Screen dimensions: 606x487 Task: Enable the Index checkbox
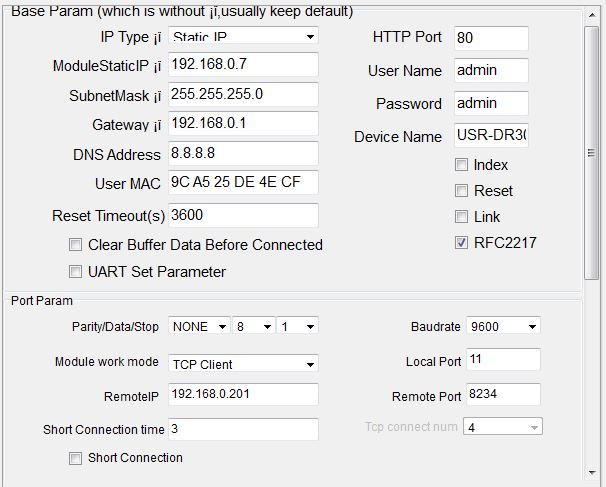tap(461, 165)
